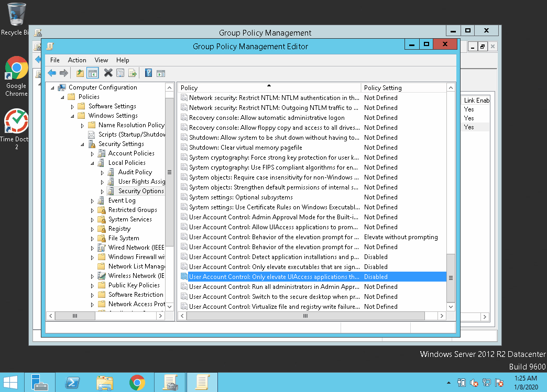The height and width of the screenshot is (392, 547).
Task: Open Properties using the toolbar icon
Action: [x=120, y=73]
